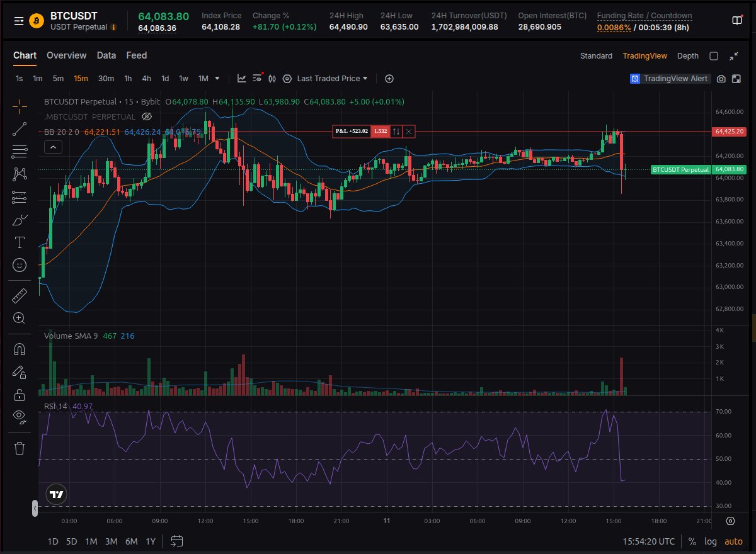
Task: Click the info icon beside USDT Perpetual
Action: (113, 27)
